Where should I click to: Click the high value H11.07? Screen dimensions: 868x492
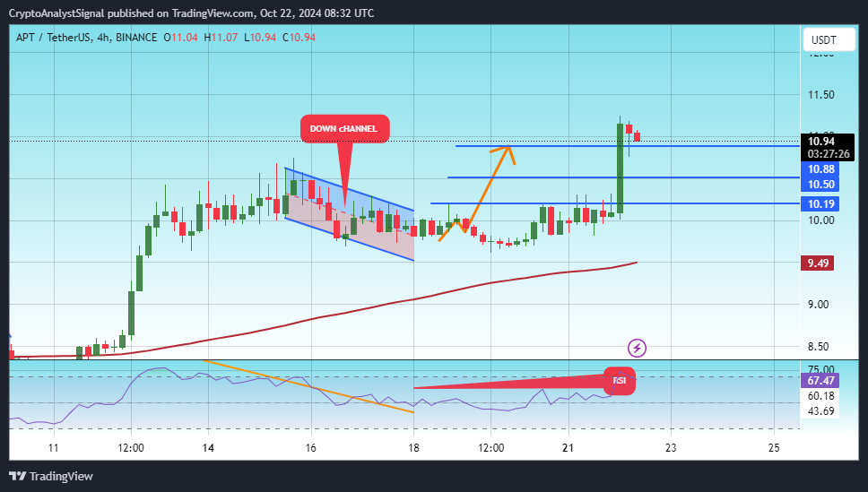[221, 38]
